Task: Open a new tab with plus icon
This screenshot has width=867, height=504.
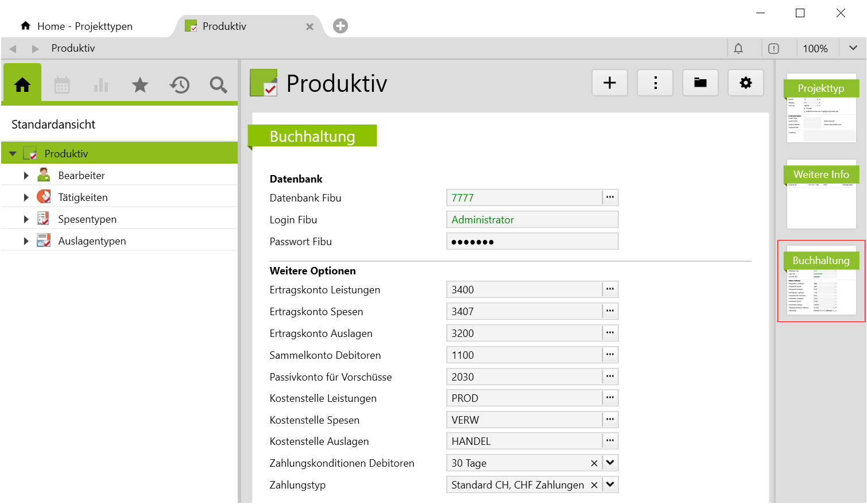Action: click(340, 26)
